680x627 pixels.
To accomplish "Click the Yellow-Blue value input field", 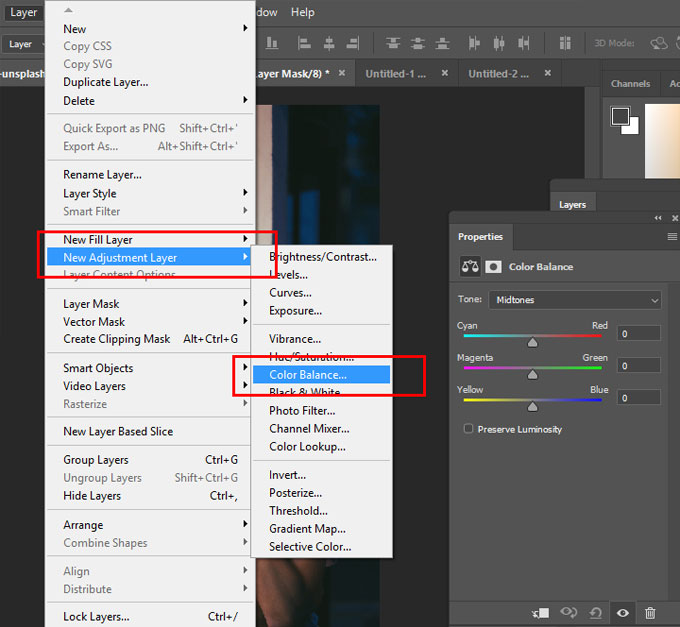I will pyautogui.click(x=637, y=398).
